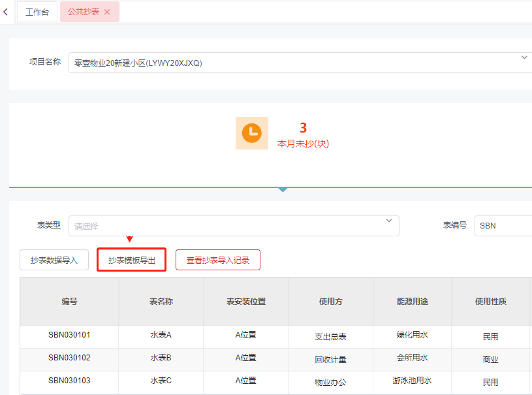Click the 抄表数据导入 button
532x395 pixels.
pyautogui.click(x=54, y=260)
